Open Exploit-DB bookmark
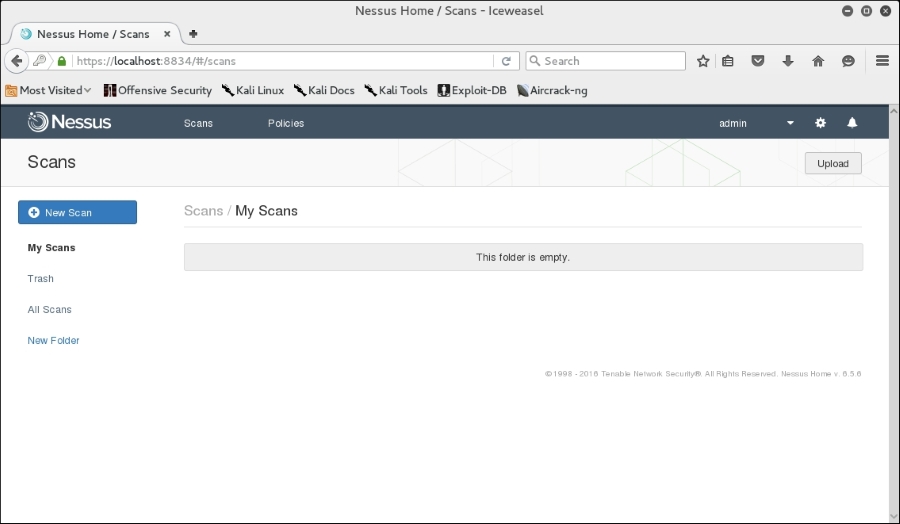Image resolution: width=900 pixels, height=524 pixels. point(472,90)
